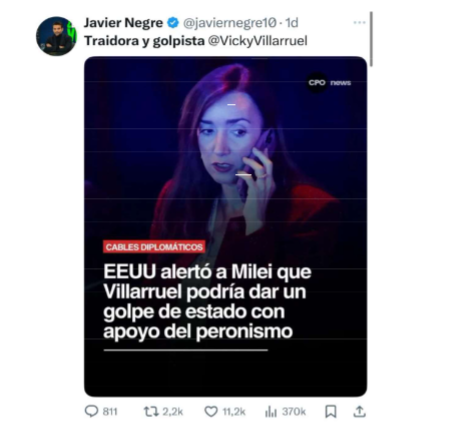Click the vertical scrollbar at the right edge
This screenshot has width=472, height=444.
[371, 39]
